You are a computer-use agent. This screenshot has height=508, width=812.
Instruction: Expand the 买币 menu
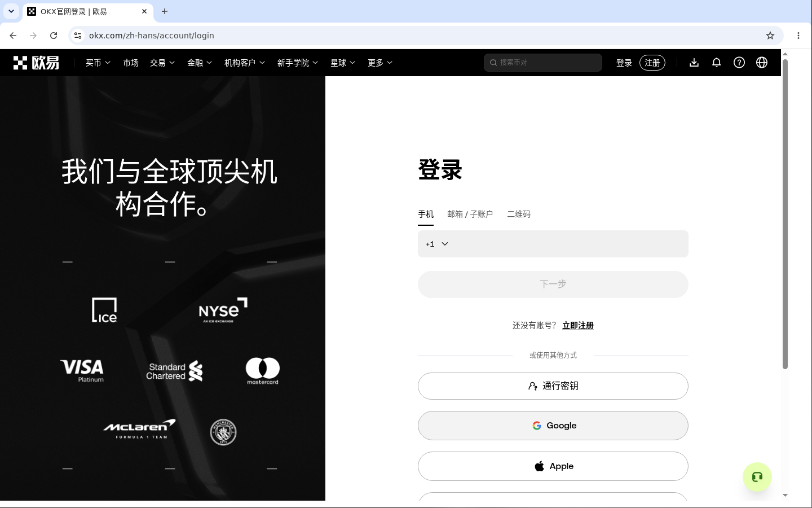pos(98,63)
